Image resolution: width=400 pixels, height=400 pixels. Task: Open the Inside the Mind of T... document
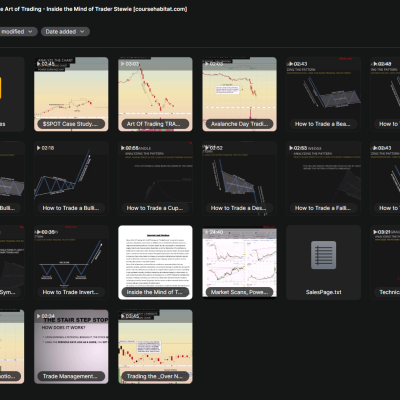(x=155, y=262)
